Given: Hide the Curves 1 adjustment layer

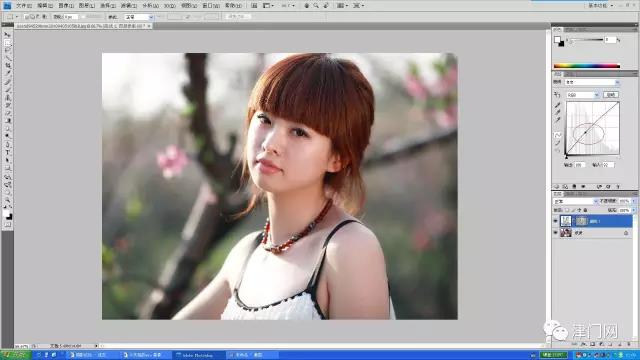Looking at the screenshot, I should tap(555, 221).
